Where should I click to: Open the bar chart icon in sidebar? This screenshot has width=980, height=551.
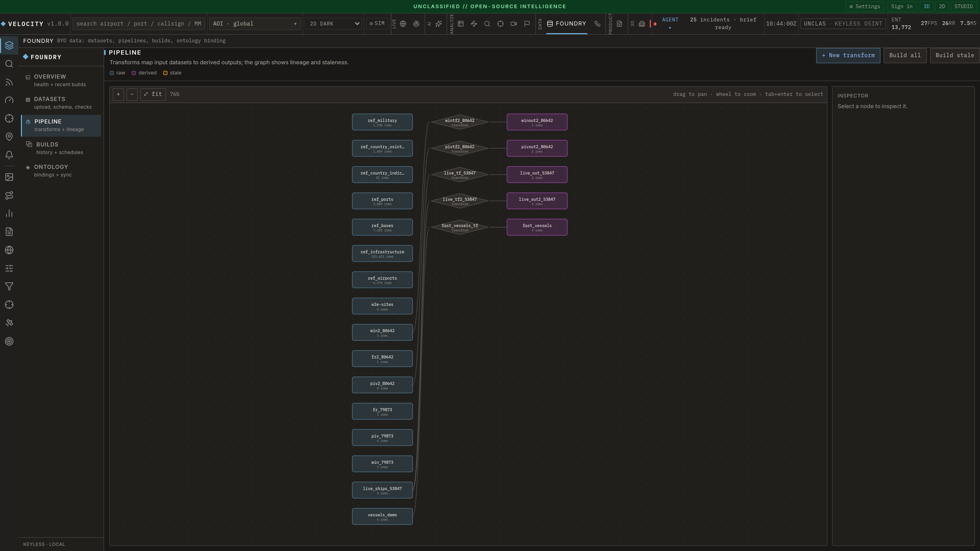[x=9, y=213]
